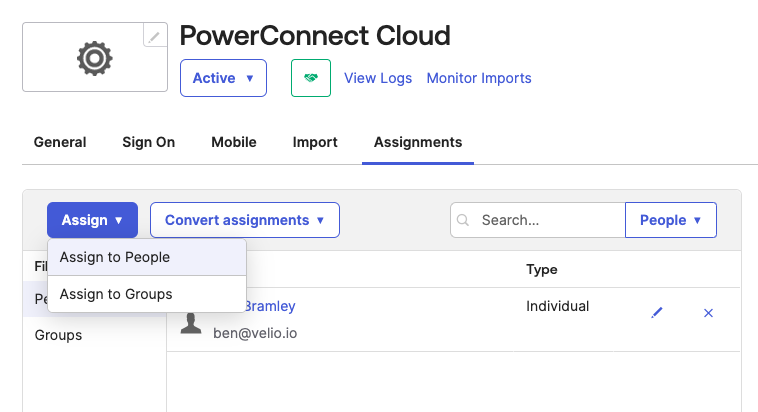The image size is (758, 412).
Task: Collapse the Assign dropdown button
Action: tap(92, 220)
